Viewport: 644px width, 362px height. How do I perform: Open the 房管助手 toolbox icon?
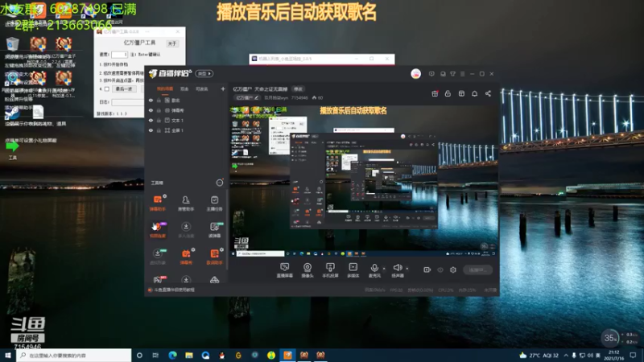point(186,203)
